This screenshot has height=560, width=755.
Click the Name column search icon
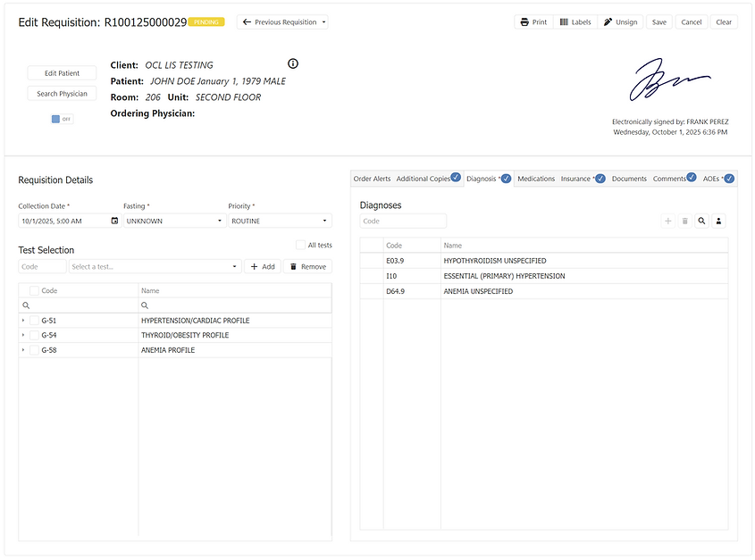(x=145, y=305)
